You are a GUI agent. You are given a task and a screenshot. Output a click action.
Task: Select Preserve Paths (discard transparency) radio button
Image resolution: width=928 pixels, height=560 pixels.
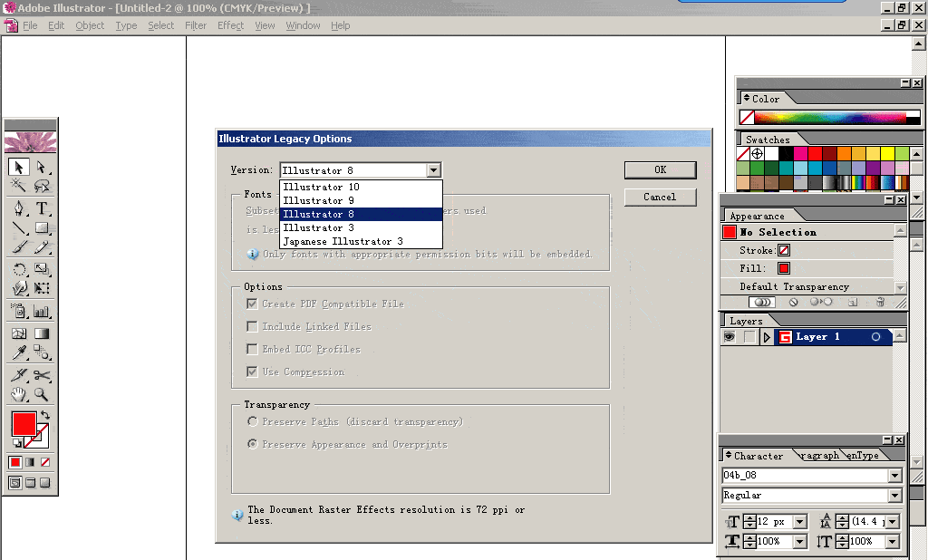253,421
